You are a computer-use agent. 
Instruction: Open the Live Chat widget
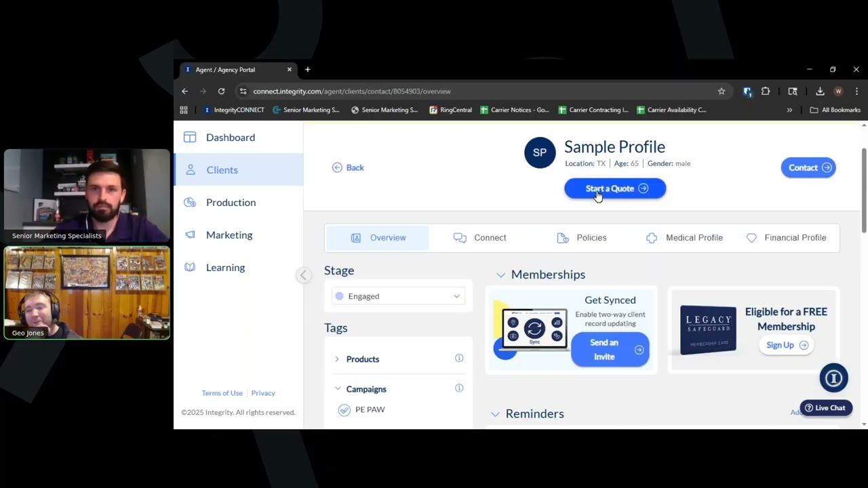point(825,408)
